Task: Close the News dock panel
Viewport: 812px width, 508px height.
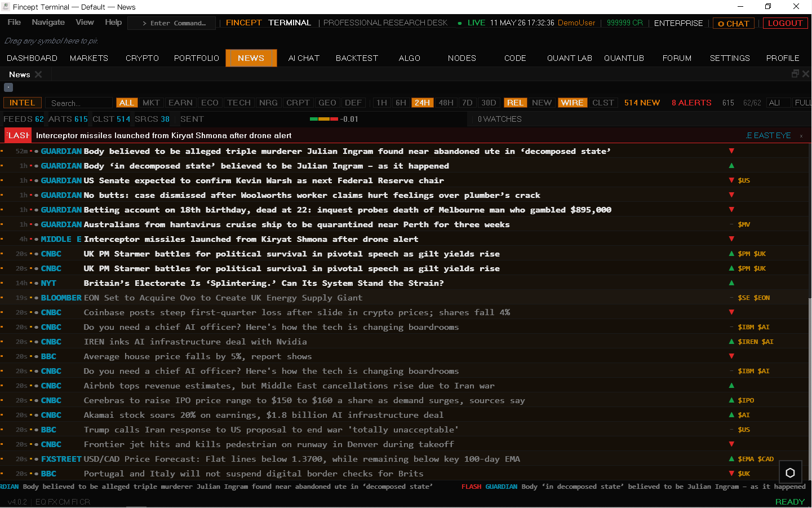Action: click(x=806, y=74)
